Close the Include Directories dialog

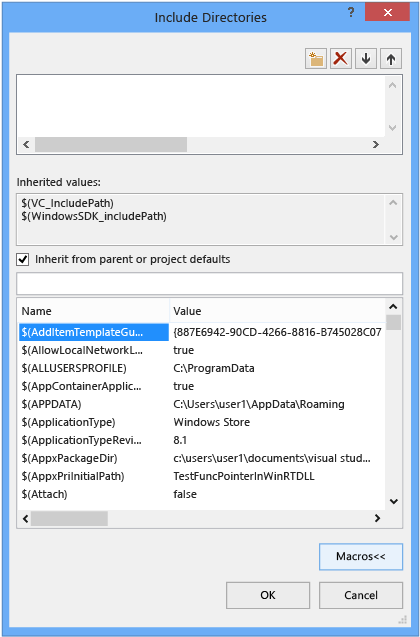(387, 13)
